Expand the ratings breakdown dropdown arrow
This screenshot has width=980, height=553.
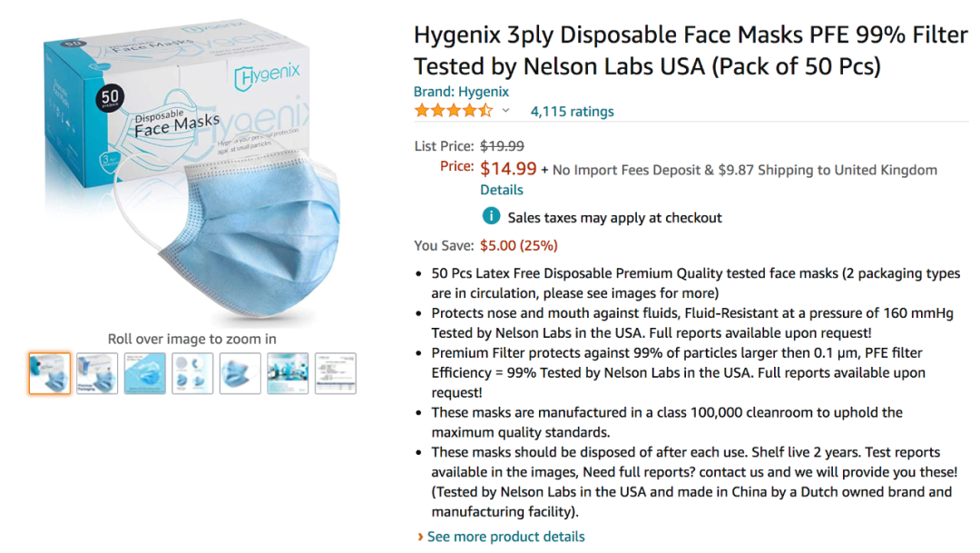505,111
